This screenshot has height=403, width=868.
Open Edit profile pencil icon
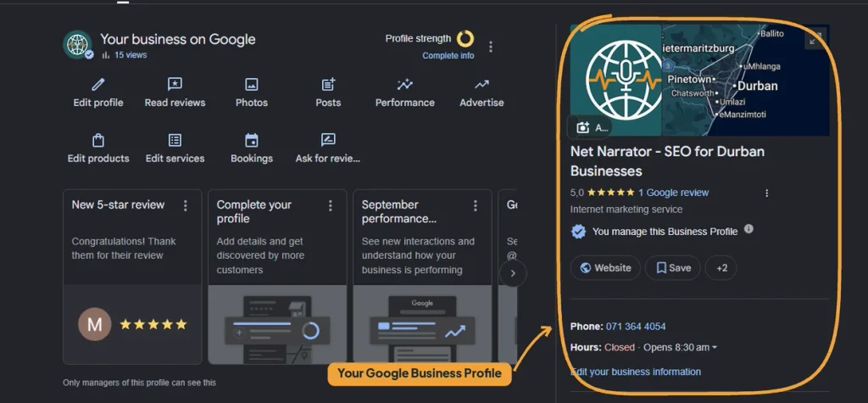[98, 84]
